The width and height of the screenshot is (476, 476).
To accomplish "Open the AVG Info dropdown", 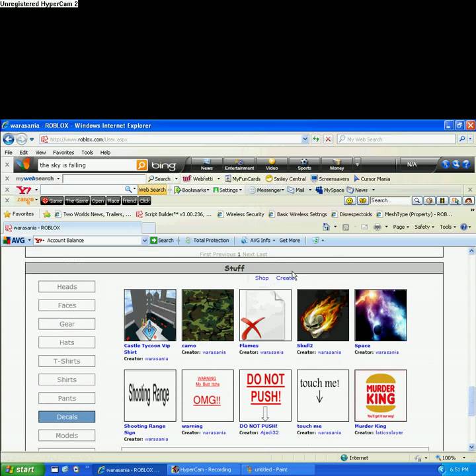I will click(x=258, y=241).
